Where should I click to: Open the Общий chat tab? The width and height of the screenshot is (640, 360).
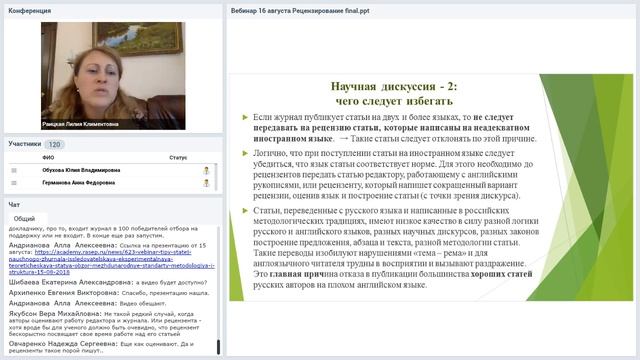[x=24, y=219]
